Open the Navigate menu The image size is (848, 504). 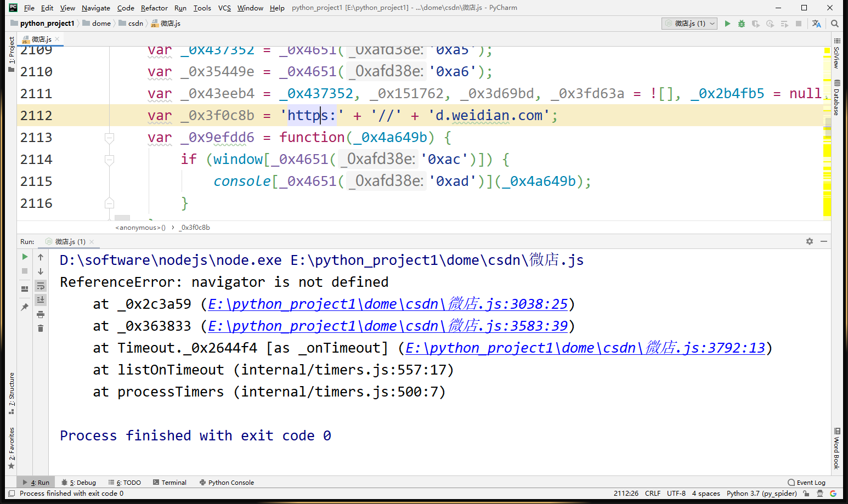click(x=96, y=8)
